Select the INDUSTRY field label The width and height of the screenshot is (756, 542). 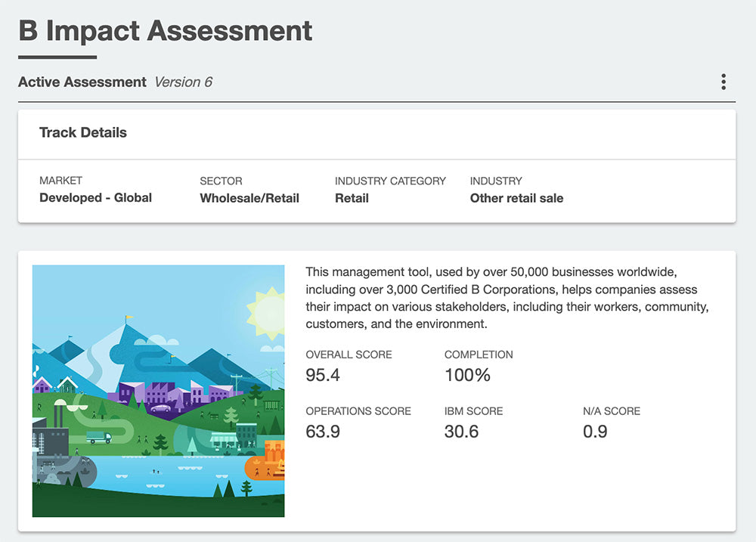click(x=496, y=181)
